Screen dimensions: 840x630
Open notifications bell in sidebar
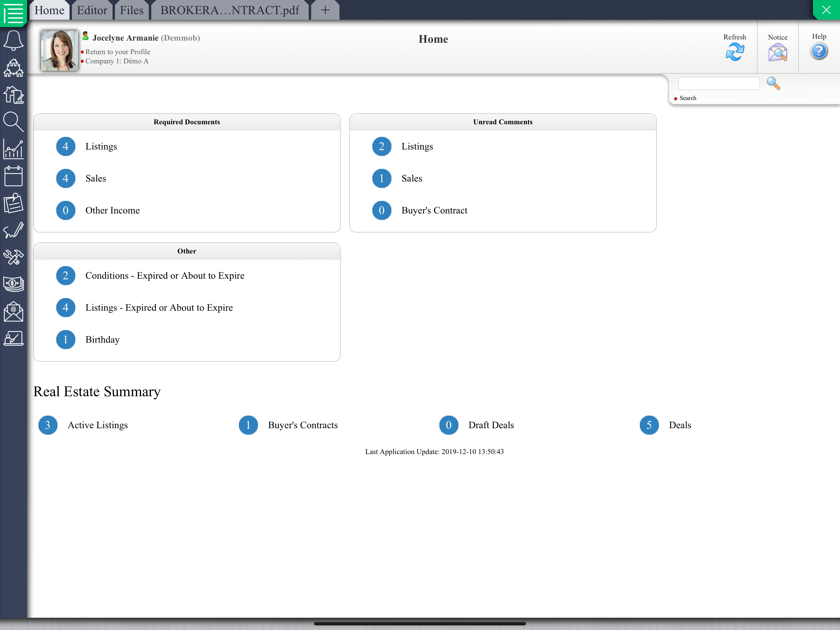pos(13,41)
